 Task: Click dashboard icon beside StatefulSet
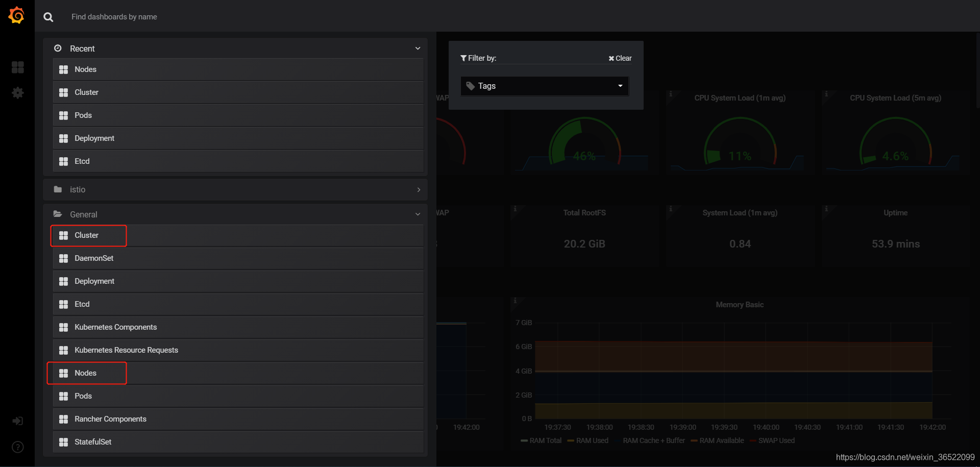click(64, 442)
